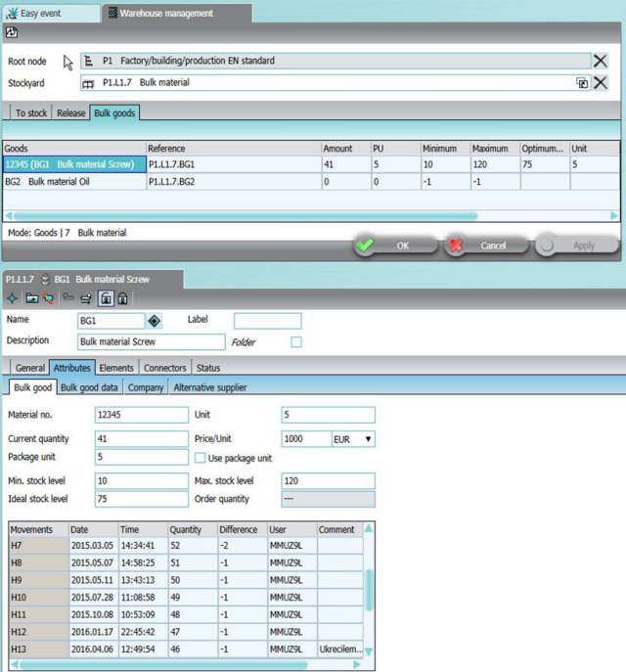
Task: Click the Current quantity field
Action: 142,439
